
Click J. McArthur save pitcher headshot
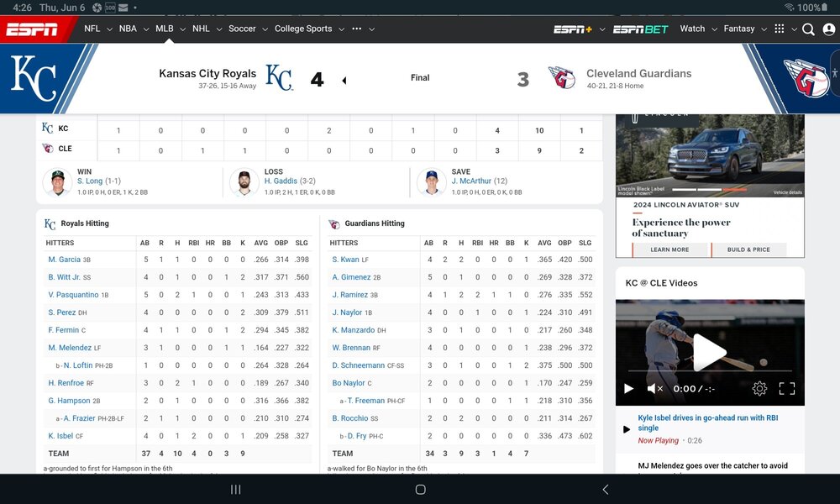[431, 182]
